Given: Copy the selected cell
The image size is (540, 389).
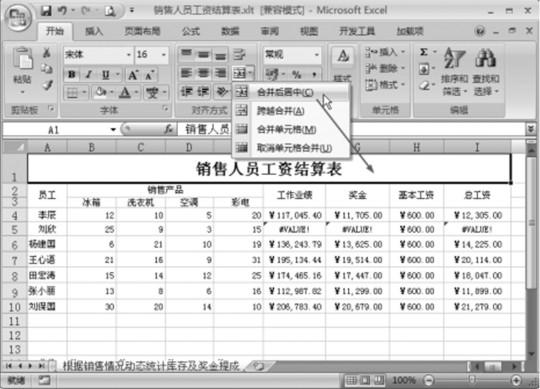Looking at the screenshot, I should pos(46,69).
